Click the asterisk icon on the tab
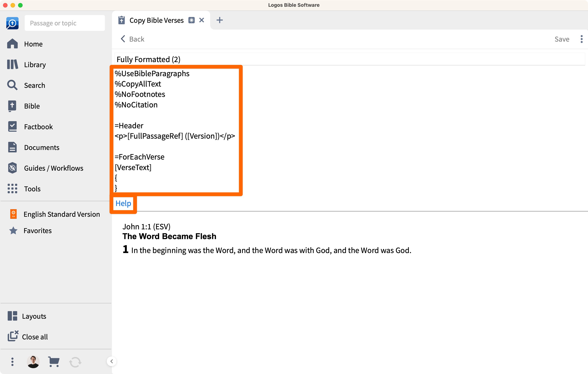The height and width of the screenshot is (374, 588). click(191, 20)
